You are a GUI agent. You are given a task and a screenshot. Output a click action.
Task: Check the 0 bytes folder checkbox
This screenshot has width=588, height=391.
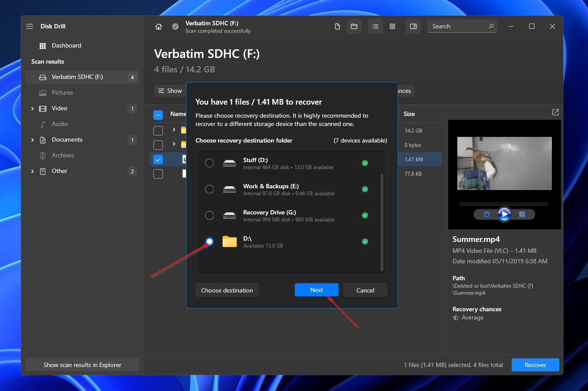(158, 145)
